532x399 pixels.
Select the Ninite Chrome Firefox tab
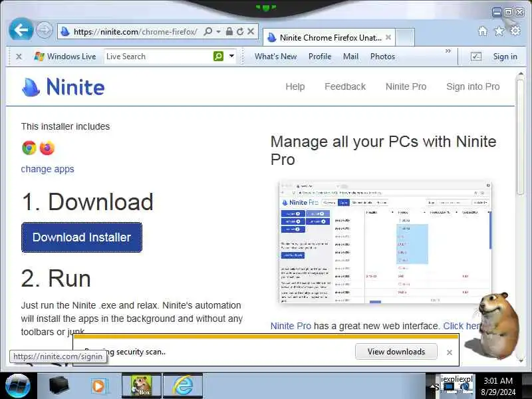pyautogui.click(x=329, y=37)
